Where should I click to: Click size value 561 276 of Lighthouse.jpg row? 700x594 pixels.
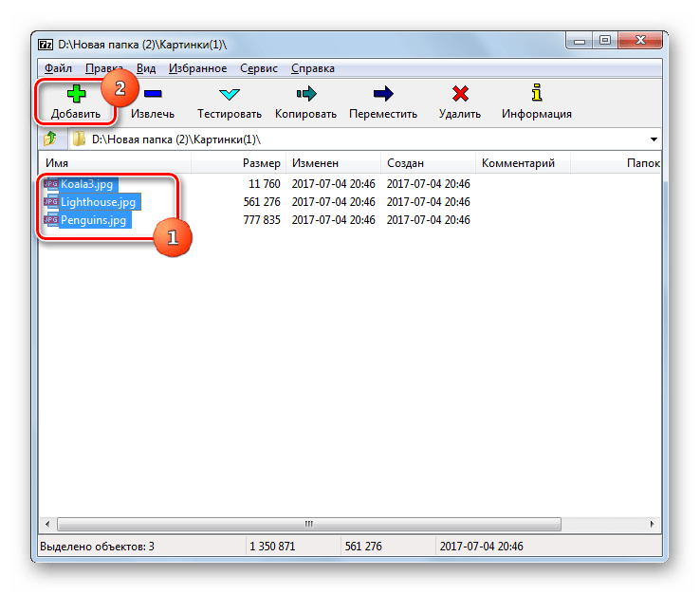click(x=262, y=202)
